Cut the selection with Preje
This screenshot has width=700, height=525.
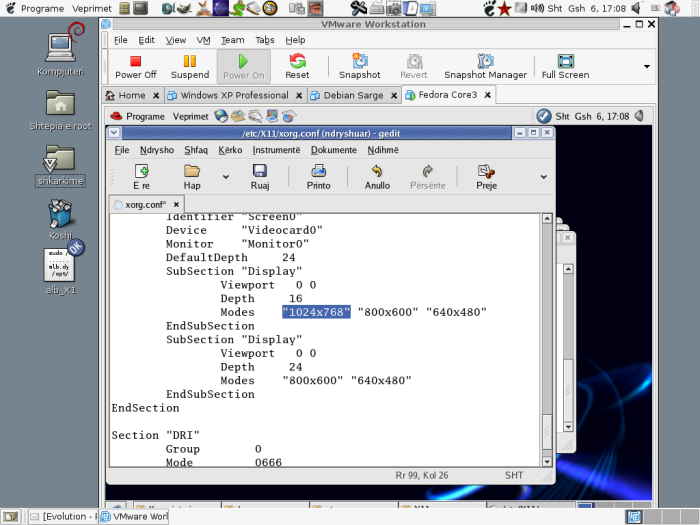[x=486, y=177]
